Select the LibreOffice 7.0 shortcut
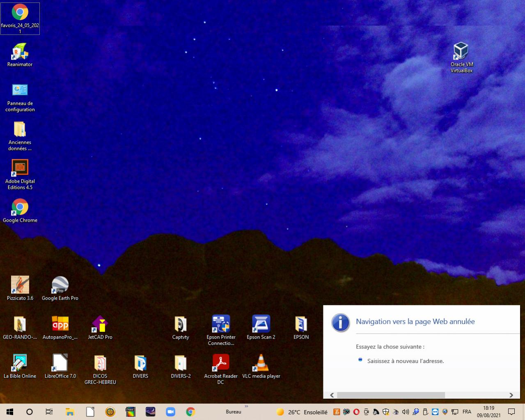 pos(60,366)
